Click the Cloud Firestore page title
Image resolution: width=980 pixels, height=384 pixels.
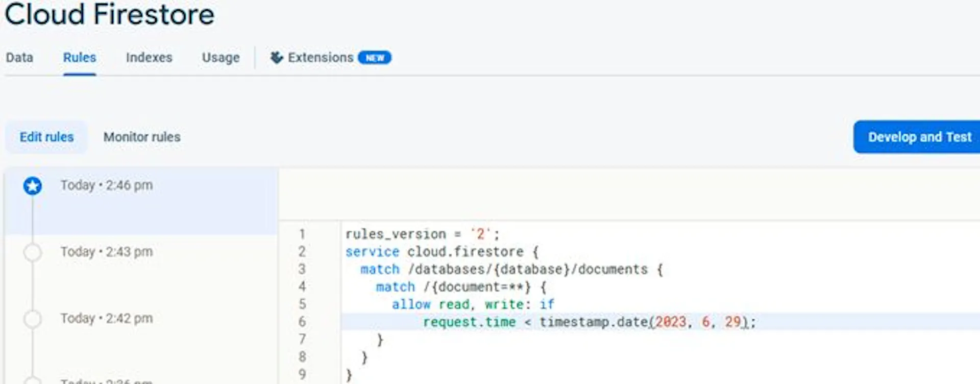(110, 14)
